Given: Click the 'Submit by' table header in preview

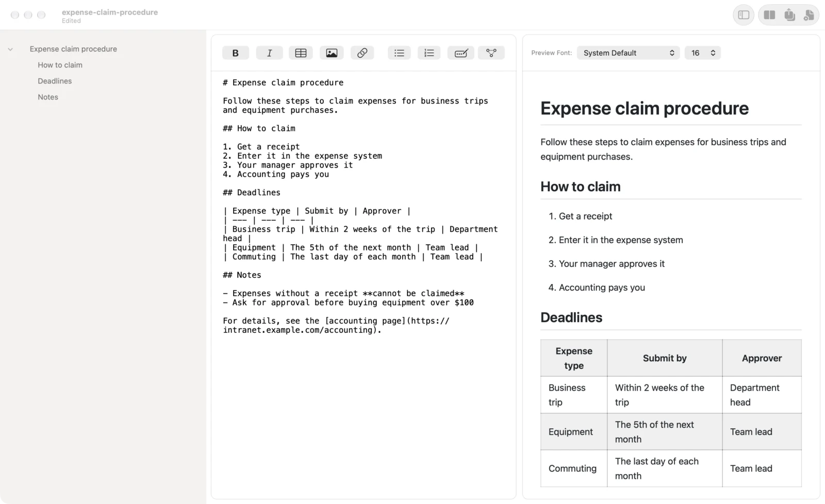Looking at the screenshot, I should coord(665,358).
